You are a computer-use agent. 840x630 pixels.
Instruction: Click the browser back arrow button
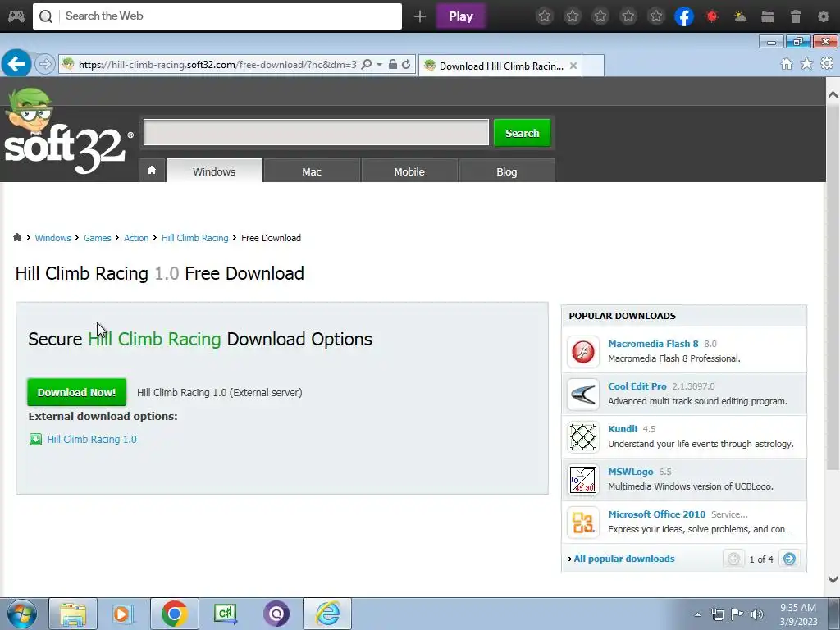click(16, 64)
